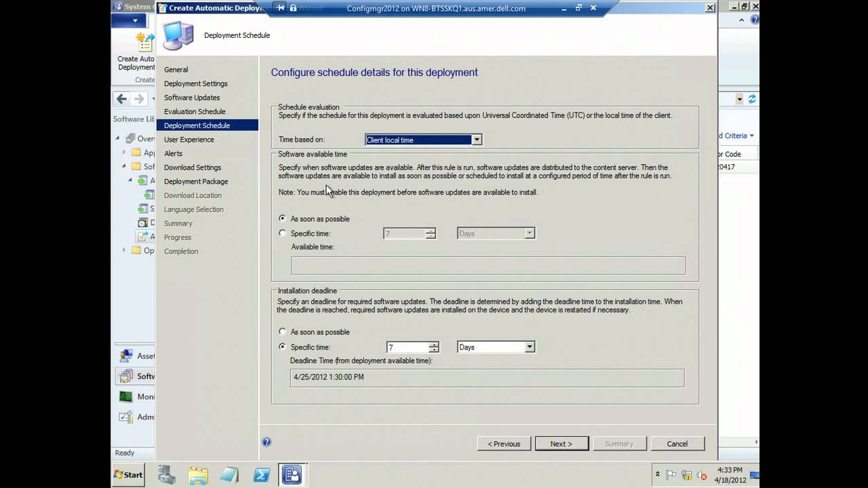
Task: Select Installation deadline 'As soon as possible'
Action: [x=283, y=331]
